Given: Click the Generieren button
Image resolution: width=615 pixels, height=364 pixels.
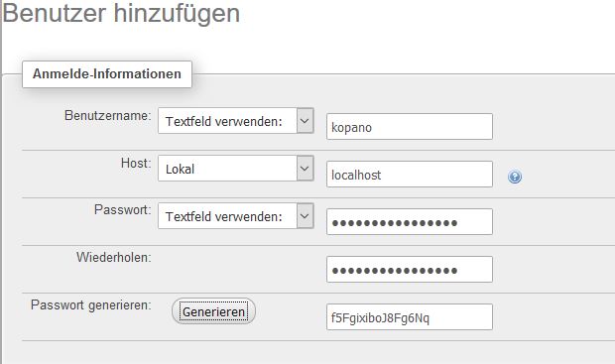Looking at the screenshot, I should pos(213,311).
